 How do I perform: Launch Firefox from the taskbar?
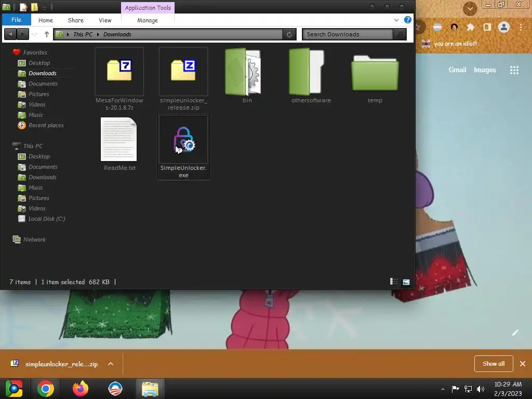click(81, 389)
